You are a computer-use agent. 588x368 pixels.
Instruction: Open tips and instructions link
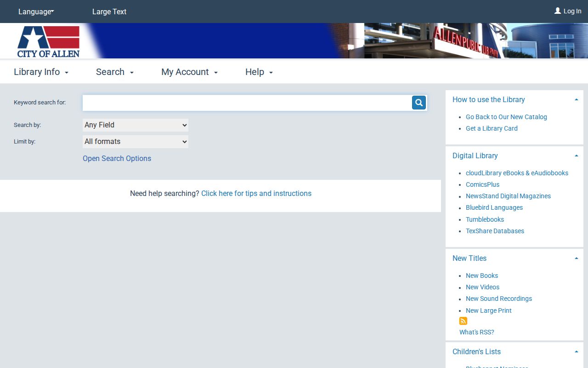(256, 194)
